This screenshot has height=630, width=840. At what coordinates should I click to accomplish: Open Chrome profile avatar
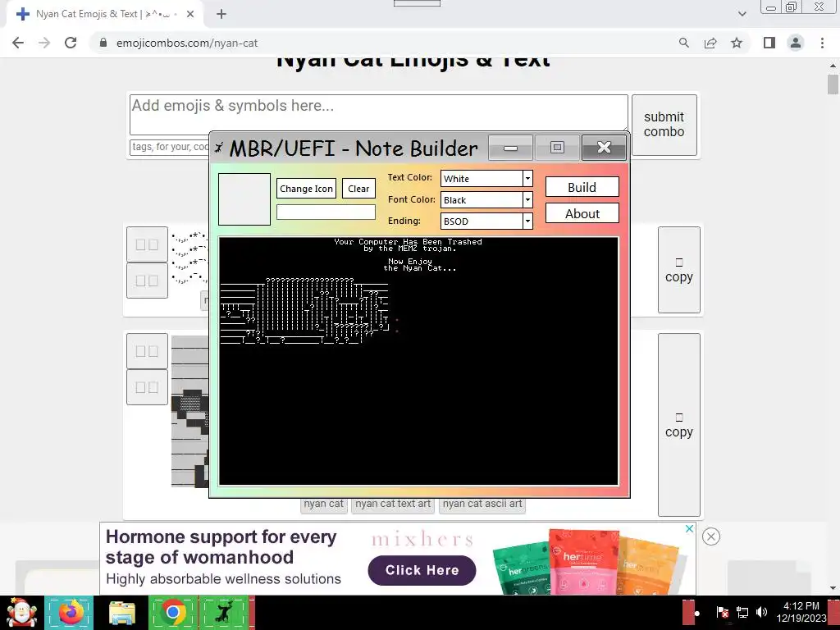pyautogui.click(x=796, y=43)
